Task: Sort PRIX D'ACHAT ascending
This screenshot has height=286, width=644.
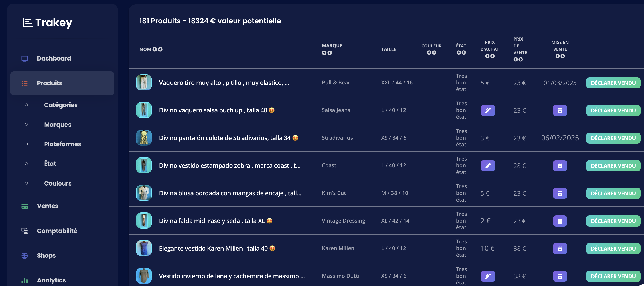Action: [x=487, y=56]
